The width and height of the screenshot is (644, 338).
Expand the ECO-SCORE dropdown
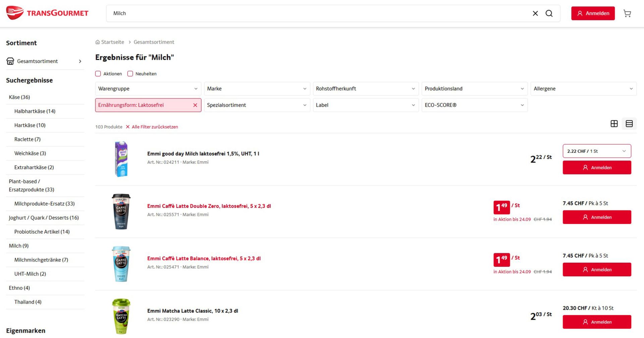pyautogui.click(x=475, y=105)
